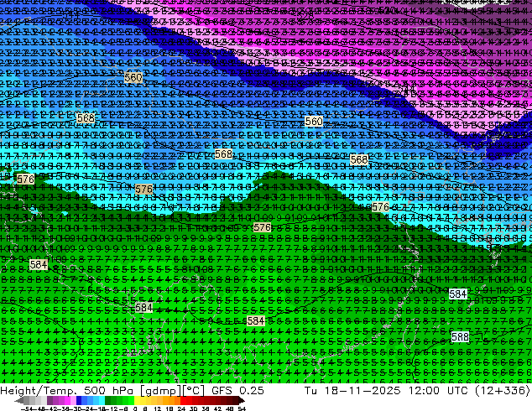Click the dark blue legend swatch at -30
The width and height of the screenshot is (532, 411).
pyautogui.click(x=79, y=400)
